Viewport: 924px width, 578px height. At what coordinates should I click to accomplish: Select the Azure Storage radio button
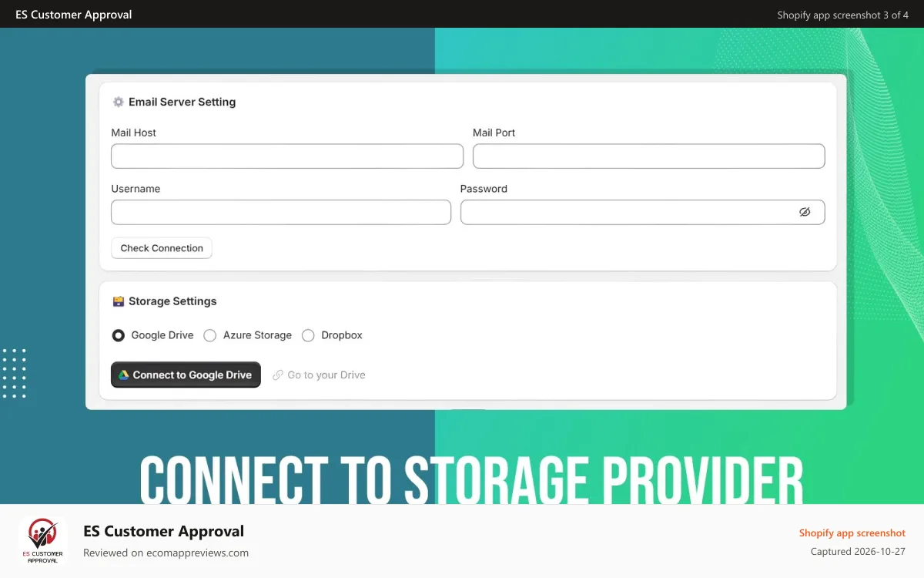[209, 335]
